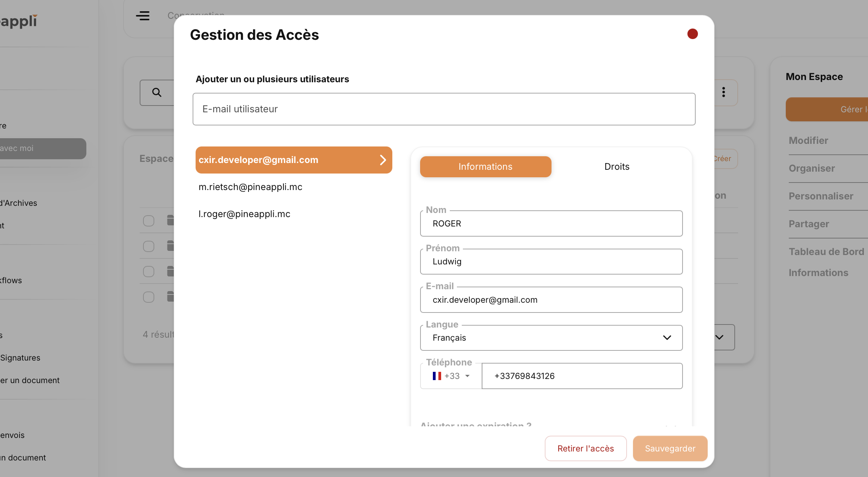Check the second document checkbox
This screenshot has width=868, height=477.
pyautogui.click(x=148, y=246)
